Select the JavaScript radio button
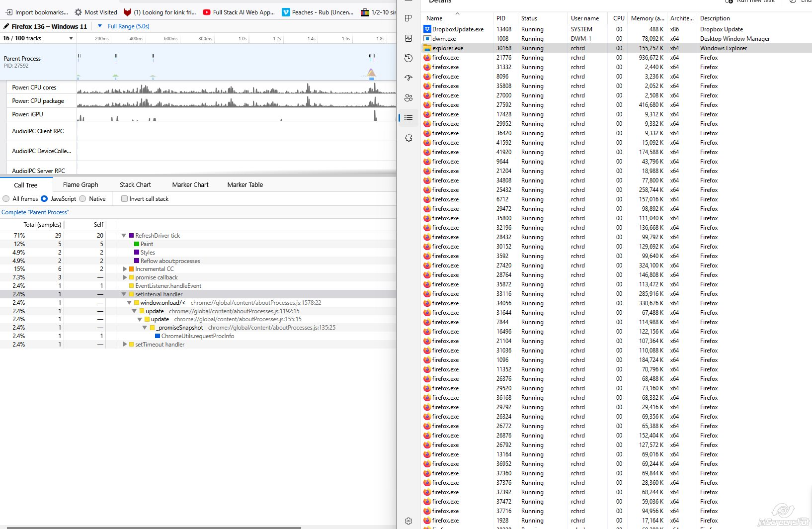Viewport: 812px width, 529px height. click(44, 199)
